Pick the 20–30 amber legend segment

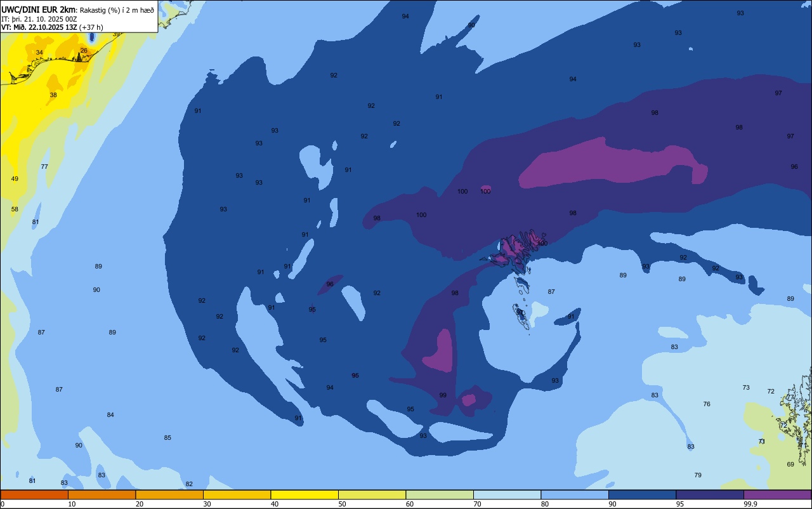click(169, 494)
